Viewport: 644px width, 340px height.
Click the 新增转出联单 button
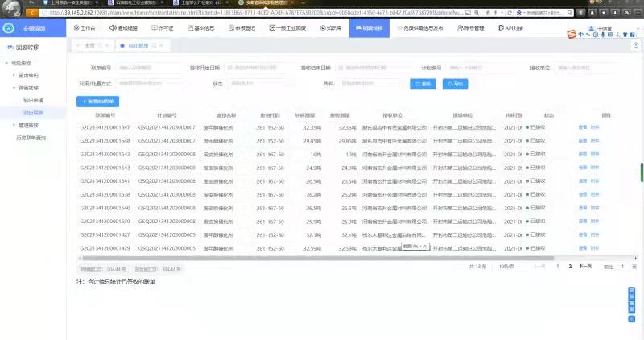point(98,101)
